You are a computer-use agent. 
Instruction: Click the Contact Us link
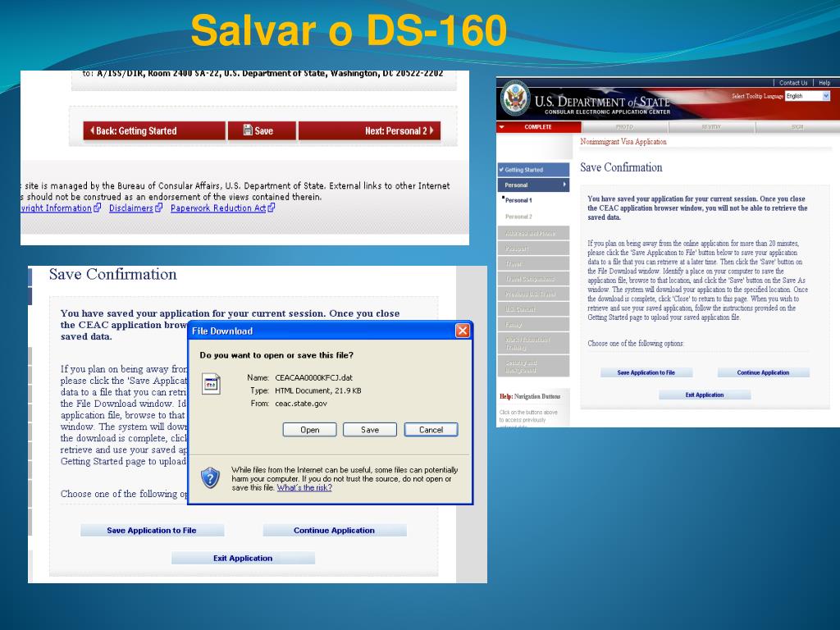[x=793, y=83]
